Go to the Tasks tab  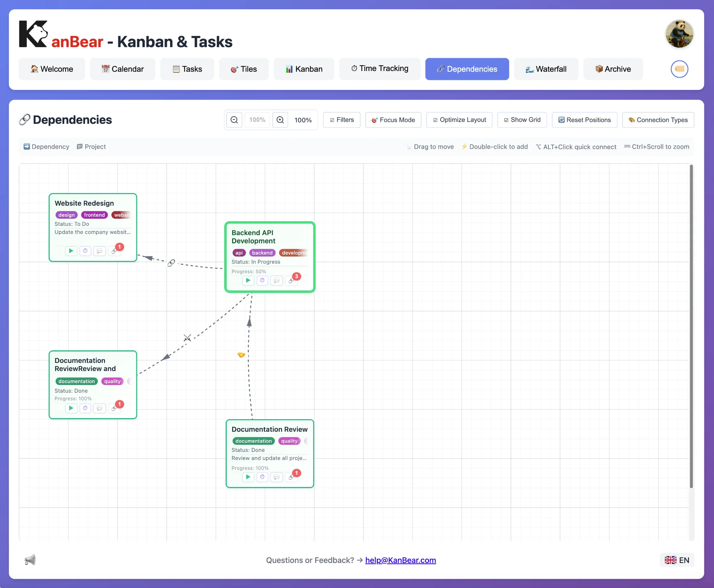(x=187, y=69)
